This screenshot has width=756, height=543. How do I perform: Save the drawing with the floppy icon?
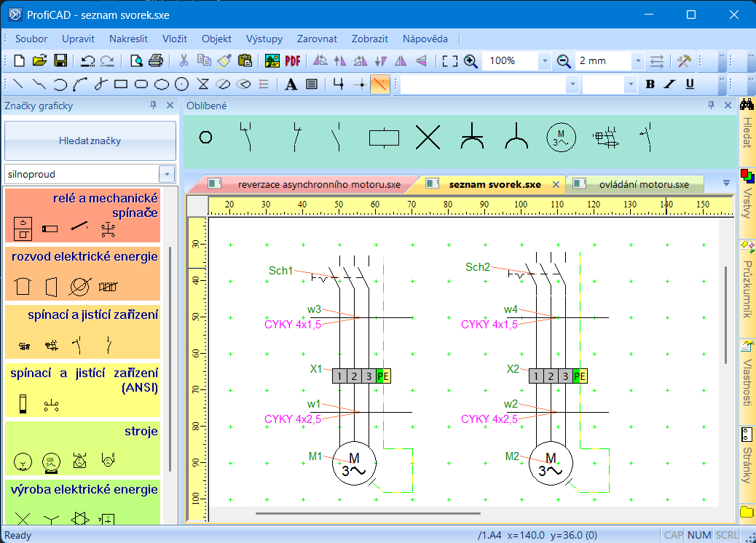click(x=60, y=60)
